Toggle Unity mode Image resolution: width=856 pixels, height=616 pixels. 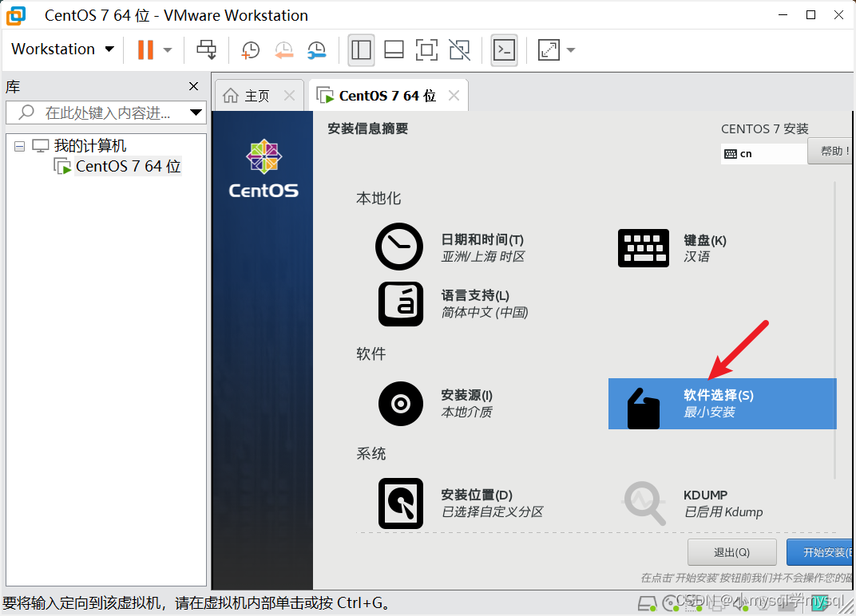coord(459,49)
